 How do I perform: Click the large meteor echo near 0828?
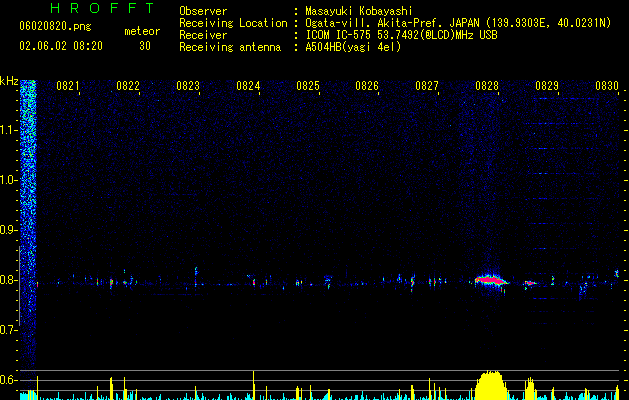coord(489,280)
